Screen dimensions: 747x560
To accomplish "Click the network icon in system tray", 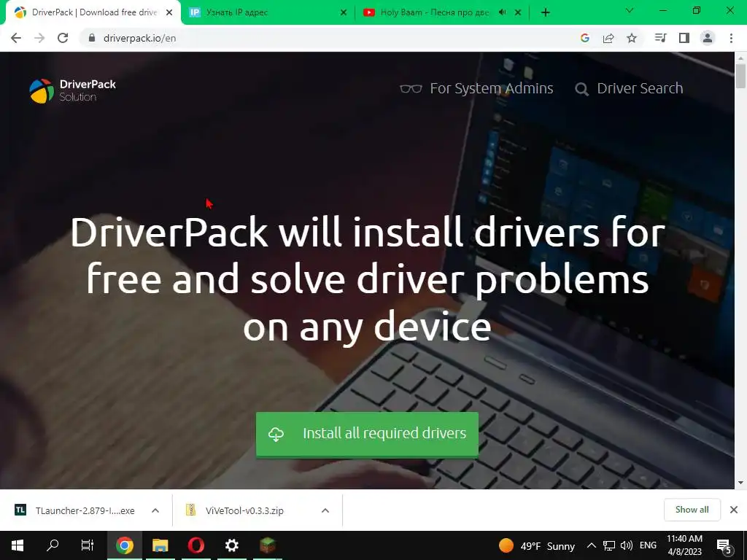I will [x=609, y=545].
